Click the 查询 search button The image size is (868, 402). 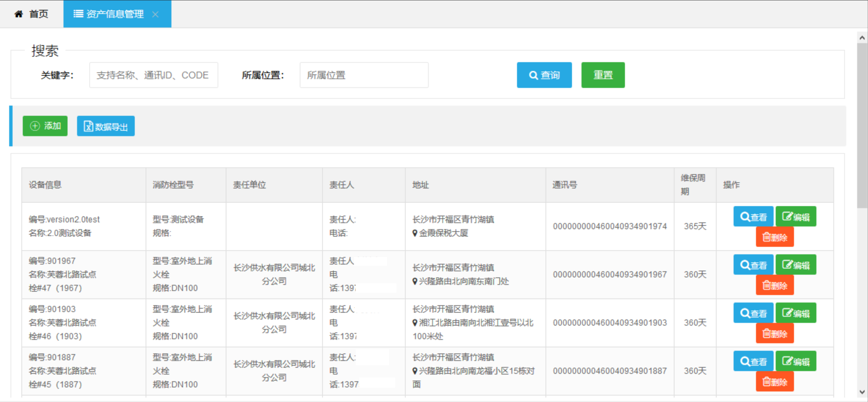click(544, 75)
